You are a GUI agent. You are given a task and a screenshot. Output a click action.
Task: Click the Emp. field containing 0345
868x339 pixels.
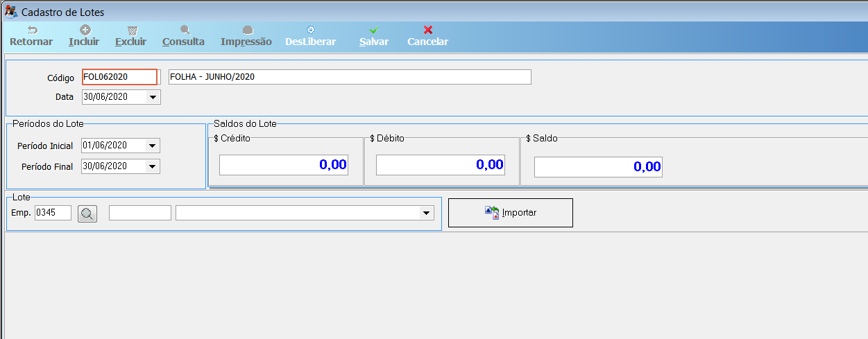coord(53,214)
